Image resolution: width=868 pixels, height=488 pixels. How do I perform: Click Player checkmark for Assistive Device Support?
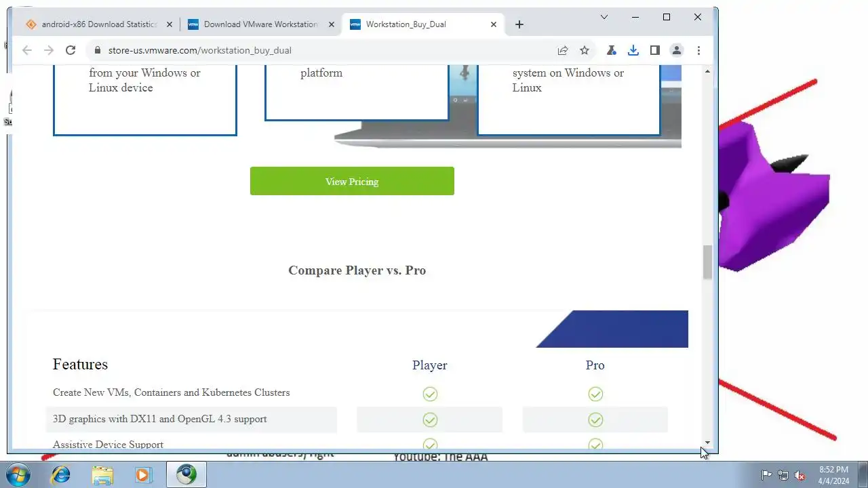pyautogui.click(x=430, y=445)
